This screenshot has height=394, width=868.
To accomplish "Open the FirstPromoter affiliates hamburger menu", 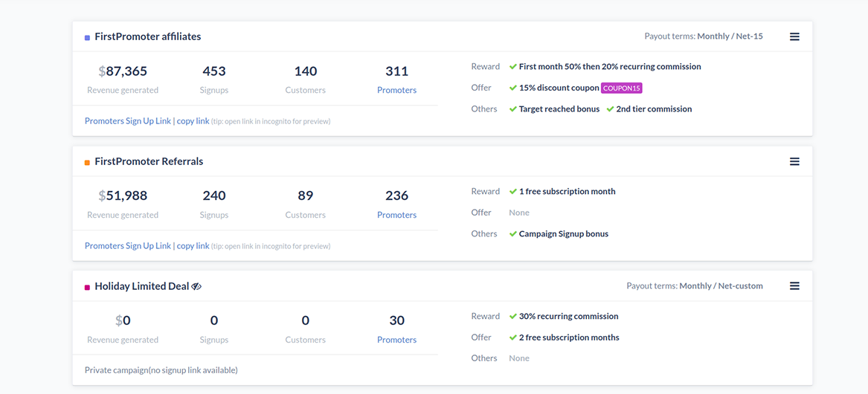I will [794, 36].
